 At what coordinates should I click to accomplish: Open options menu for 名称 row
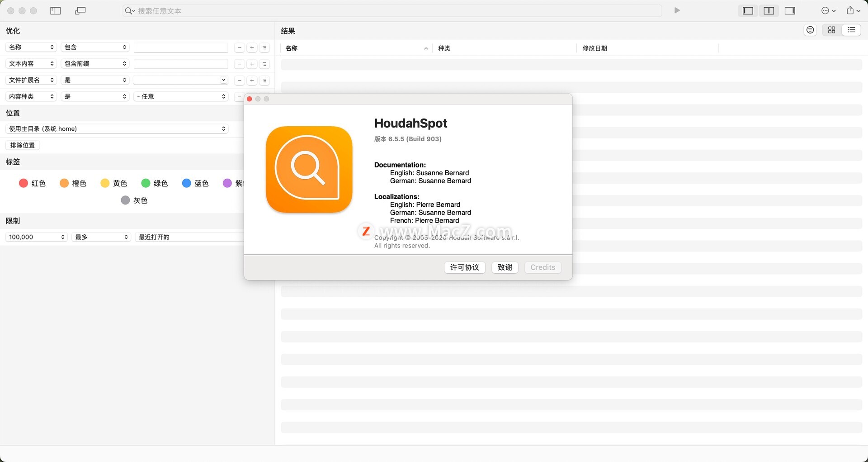(264, 48)
